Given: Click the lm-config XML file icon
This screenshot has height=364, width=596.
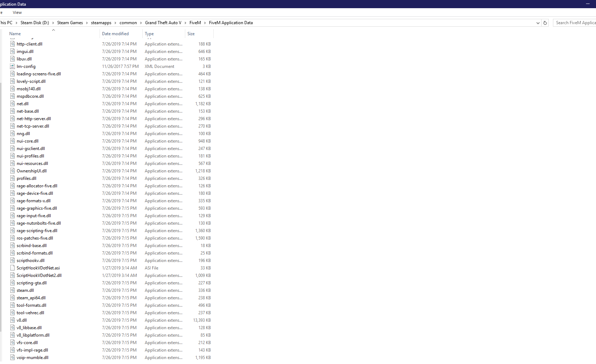Looking at the screenshot, I should click(12, 66).
